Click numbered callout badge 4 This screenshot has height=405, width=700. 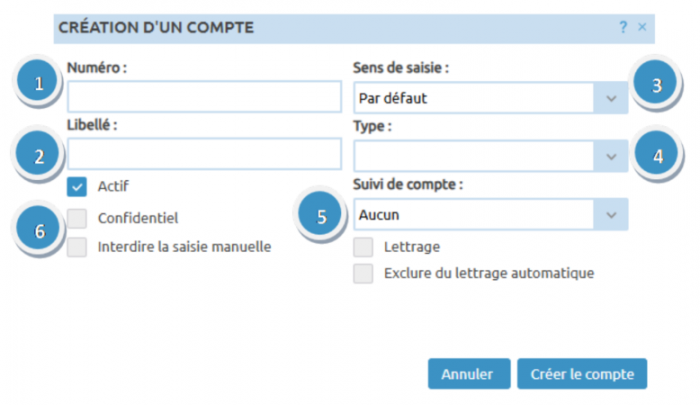click(x=656, y=156)
